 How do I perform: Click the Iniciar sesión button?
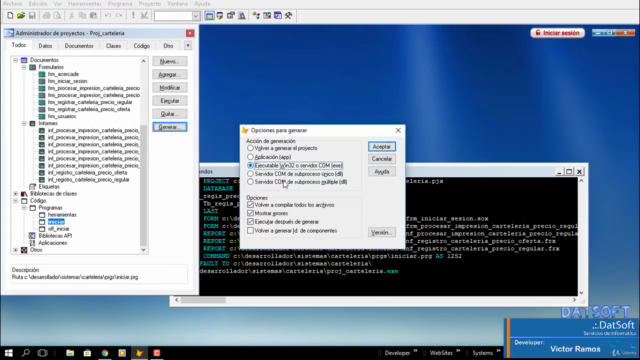558,33
